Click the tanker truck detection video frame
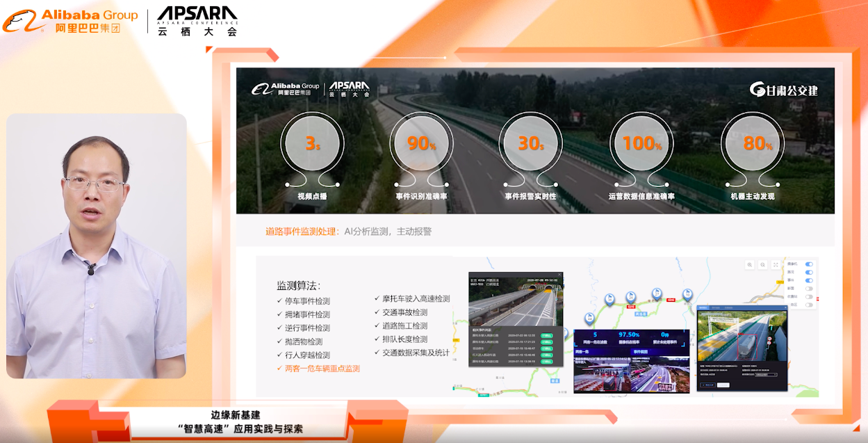Viewport: 868px width, 443px height. pos(742,336)
